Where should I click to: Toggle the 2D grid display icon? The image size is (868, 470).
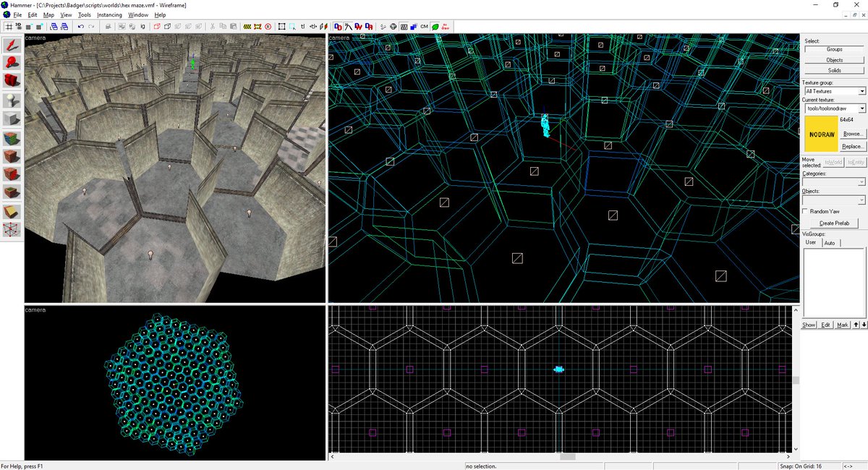[9, 26]
